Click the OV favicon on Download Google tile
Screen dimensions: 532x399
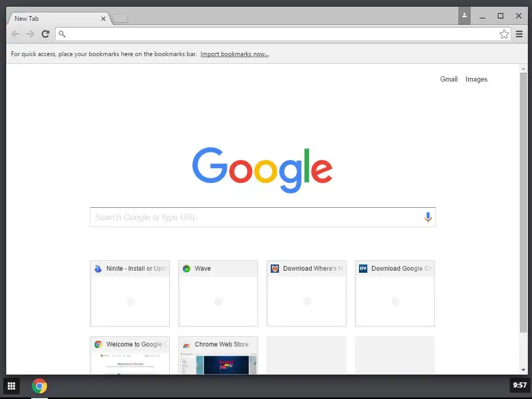(x=363, y=269)
